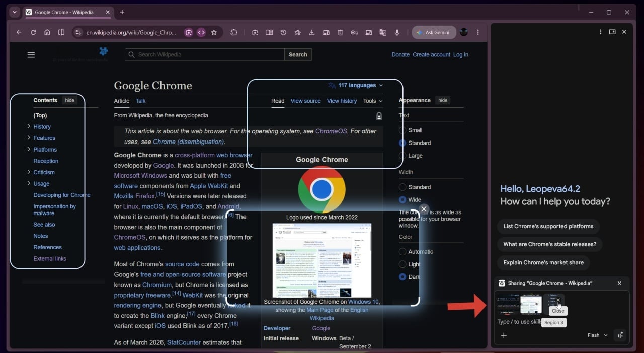Open the Gemini panel's three-dot options
The image size is (644, 353).
[600, 32]
